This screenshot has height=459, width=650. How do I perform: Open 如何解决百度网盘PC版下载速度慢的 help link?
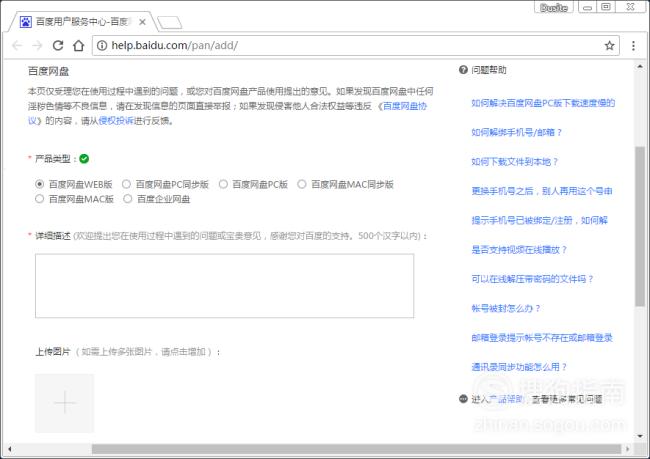pos(543,103)
